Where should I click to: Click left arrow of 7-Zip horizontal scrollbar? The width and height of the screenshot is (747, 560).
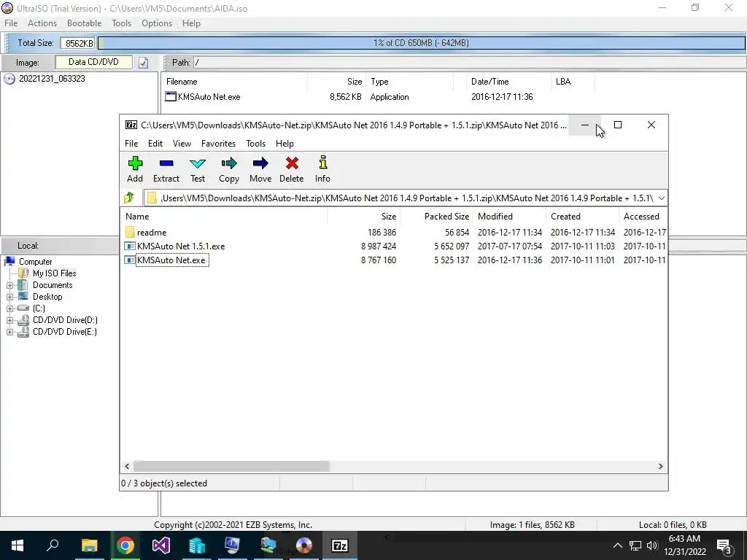pyautogui.click(x=127, y=466)
